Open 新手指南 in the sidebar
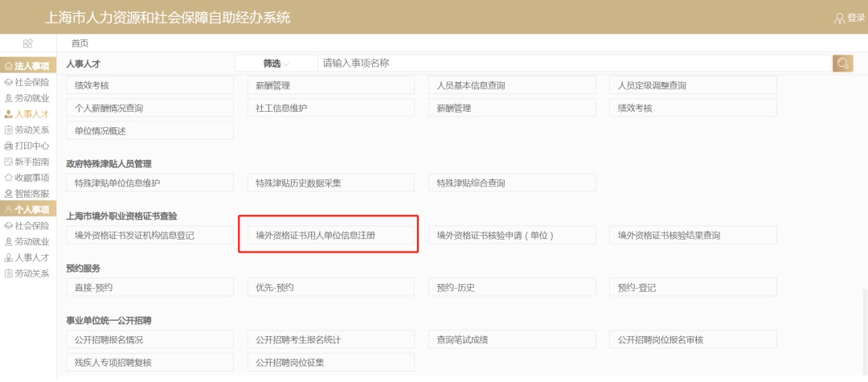 tap(27, 162)
